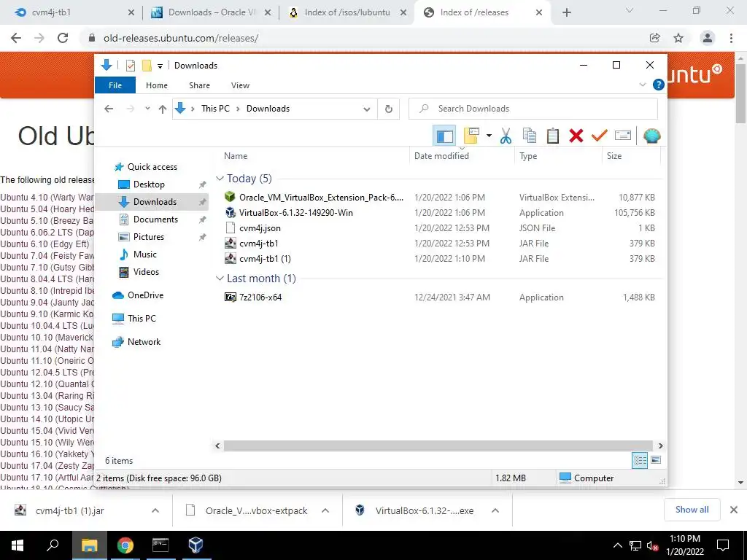The image size is (747, 560).
Task: Collapse the Today (5) group
Action: point(220,179)
